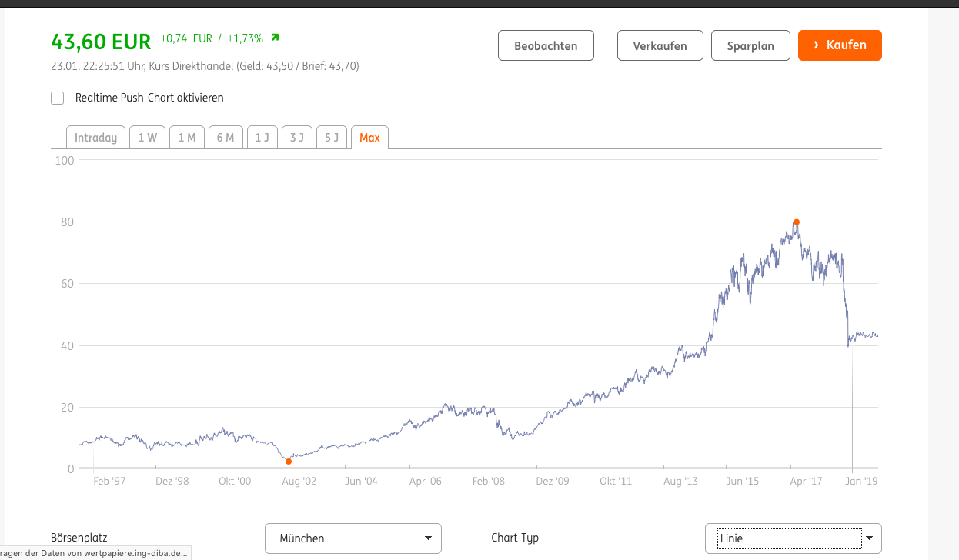Click the green price trend arrow icon
Screen dimensions: 959x560
click(x=275, y=38)
